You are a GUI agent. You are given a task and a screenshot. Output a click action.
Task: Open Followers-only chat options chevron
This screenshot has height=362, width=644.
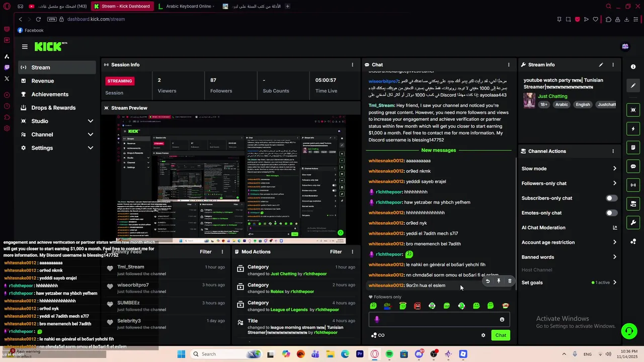pyautogui.click(x=615, y=184)
